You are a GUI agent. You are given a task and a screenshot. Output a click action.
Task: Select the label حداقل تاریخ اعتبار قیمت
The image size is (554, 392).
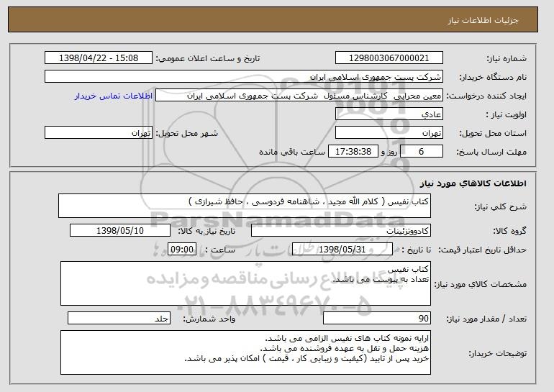(x=483, y=250)
